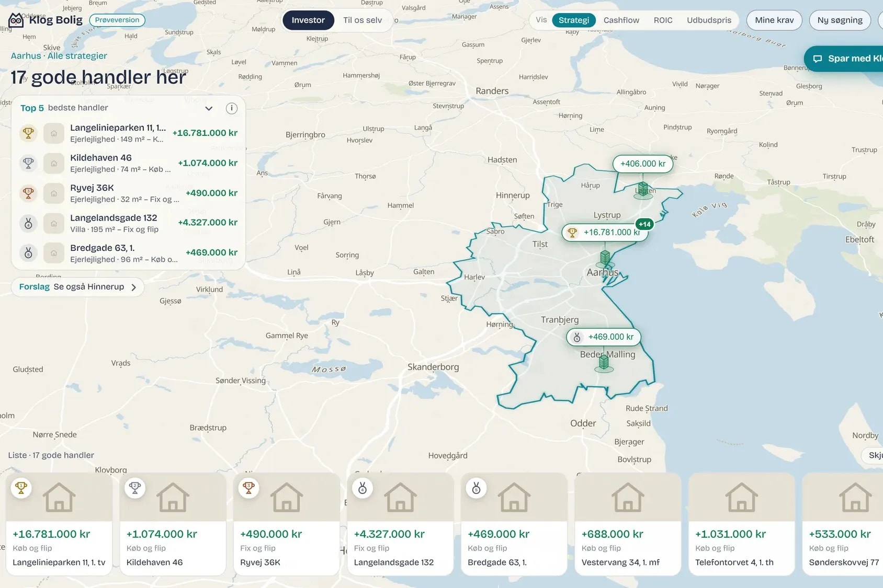This screenshot has height=588, width=883.
Task: Open the Kildehaven 46 listing card
Action: 173,524
